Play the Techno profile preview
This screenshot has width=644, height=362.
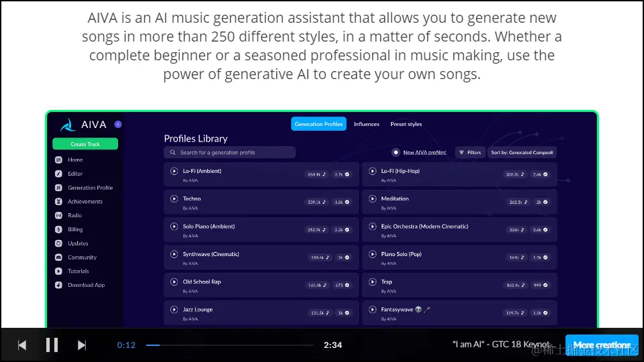[174, 198]
